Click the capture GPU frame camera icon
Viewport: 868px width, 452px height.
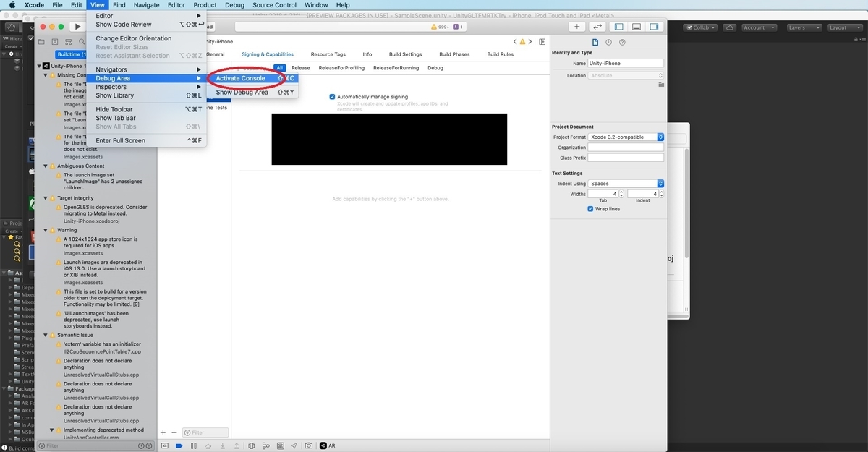(x=309, y=445)
